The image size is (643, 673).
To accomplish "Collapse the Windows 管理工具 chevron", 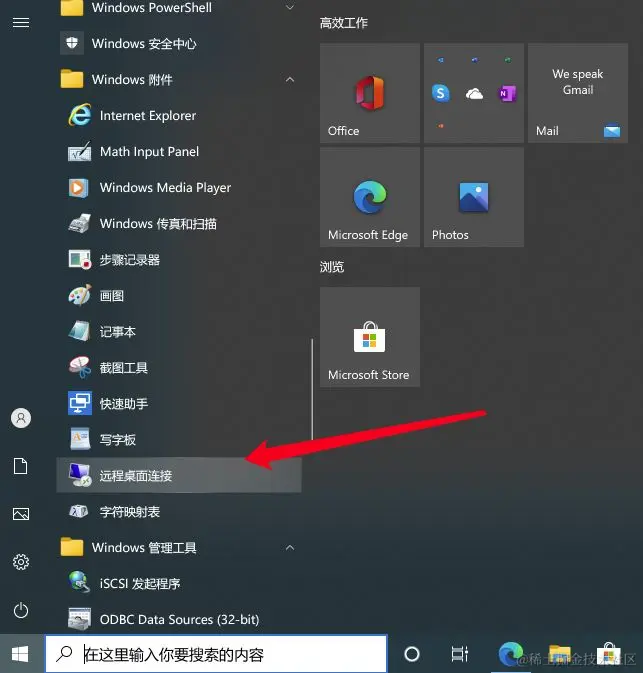I will click(x=290, y=548).
